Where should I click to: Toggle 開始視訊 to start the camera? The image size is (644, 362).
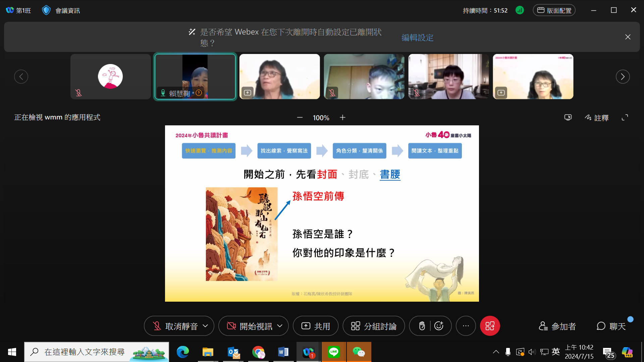(250, 326)
